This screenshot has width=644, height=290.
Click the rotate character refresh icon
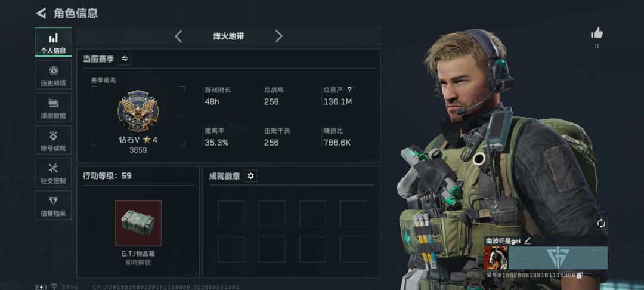point(601,223)
